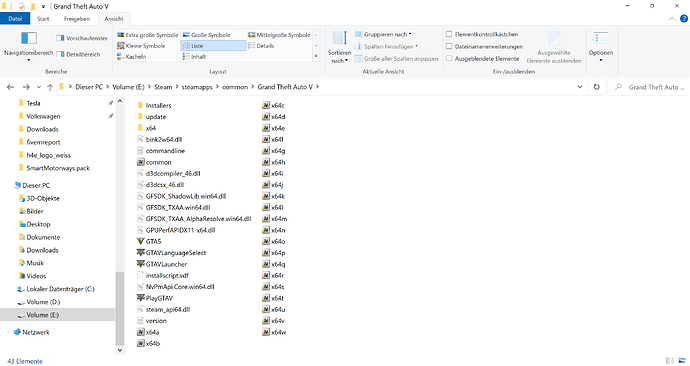
Task: Select Extra große Symbole layout
Action: (x=147, y=35)
